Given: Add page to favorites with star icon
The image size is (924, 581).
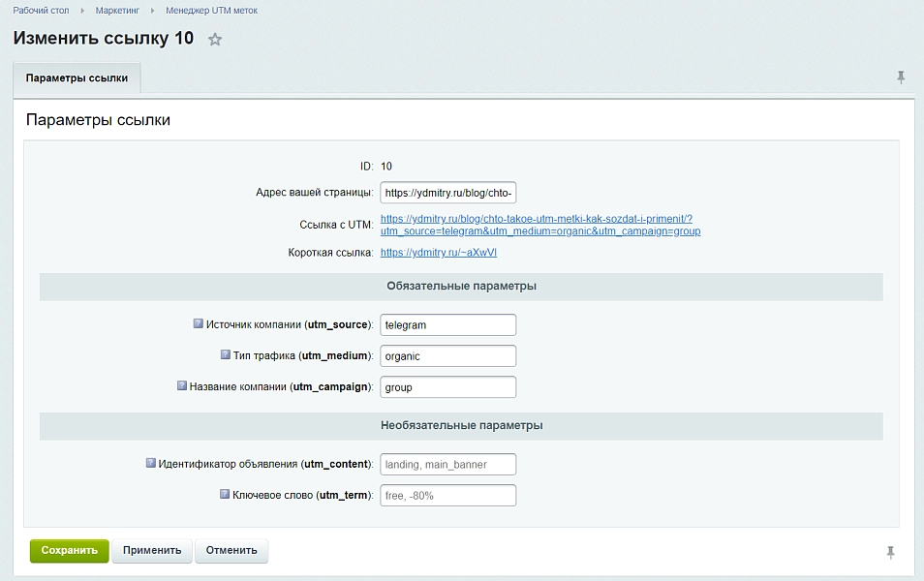Looking at the screenshot, I should (215, 40).
